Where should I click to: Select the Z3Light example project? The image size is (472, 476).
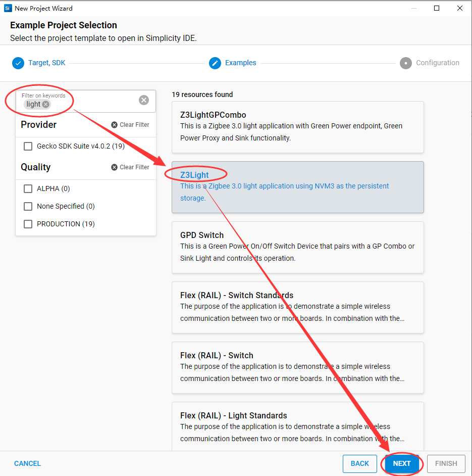click(x=297, y=187)
